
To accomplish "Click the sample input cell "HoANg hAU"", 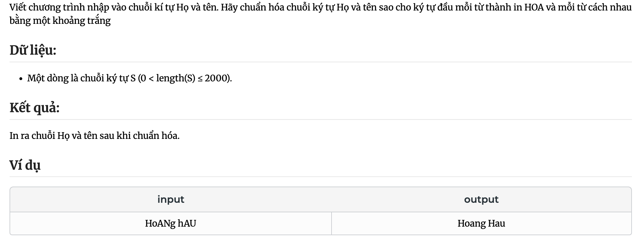I will pyautogui.click(x=171, y=223).
